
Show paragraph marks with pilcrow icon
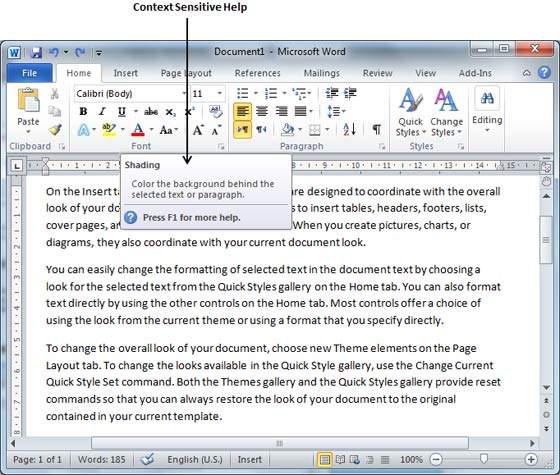tap(376, 129)
